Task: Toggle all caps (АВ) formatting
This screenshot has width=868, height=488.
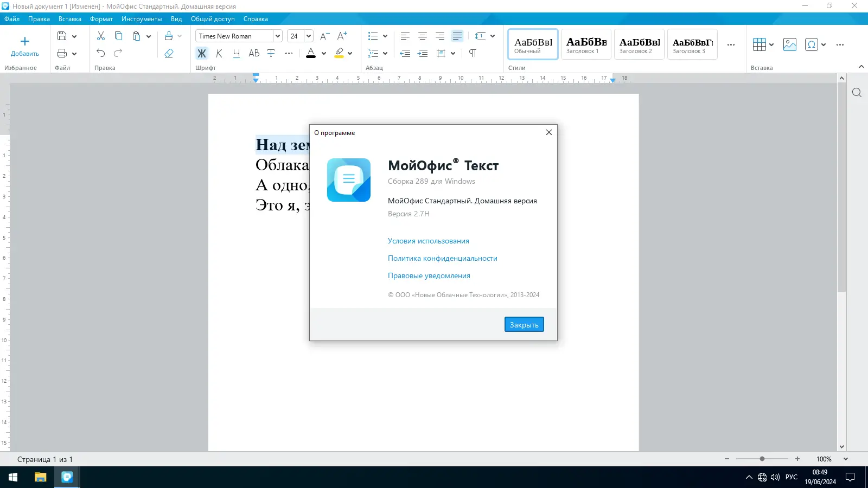Action: point(254,53)
